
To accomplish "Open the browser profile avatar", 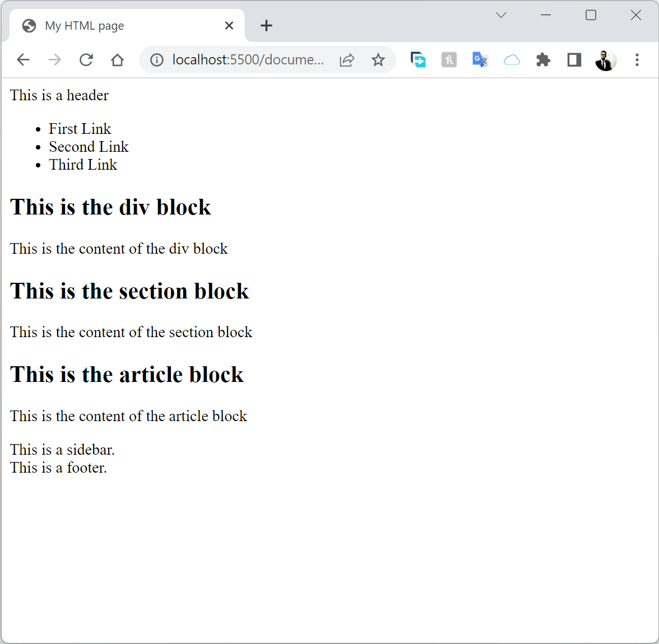I will click(x=605, y=59).
